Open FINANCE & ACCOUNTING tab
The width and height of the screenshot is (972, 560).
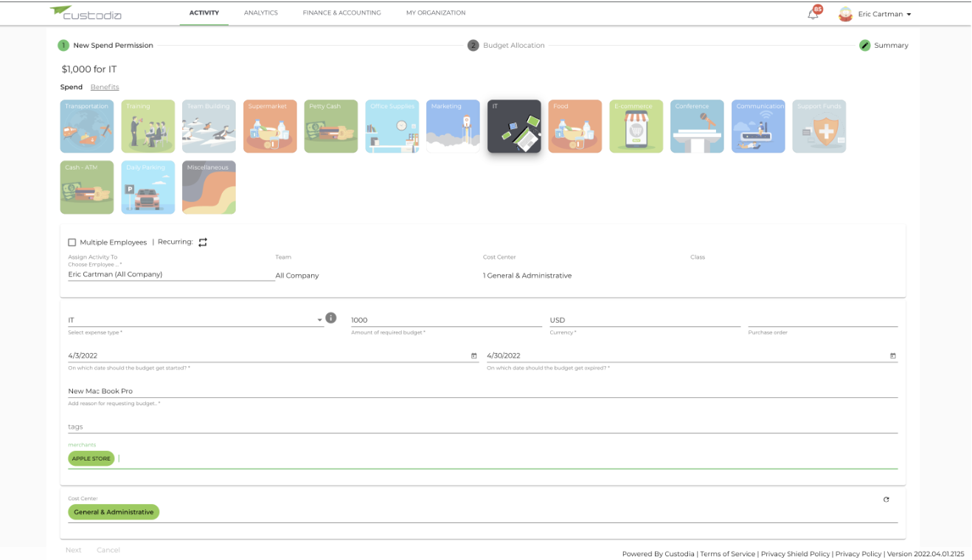click(341, 13)
